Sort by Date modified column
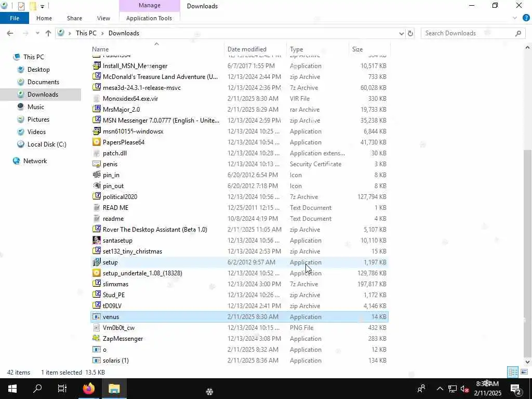Viewport: 532px width, 399px height. pyautogui.click(x=255, y=49)
